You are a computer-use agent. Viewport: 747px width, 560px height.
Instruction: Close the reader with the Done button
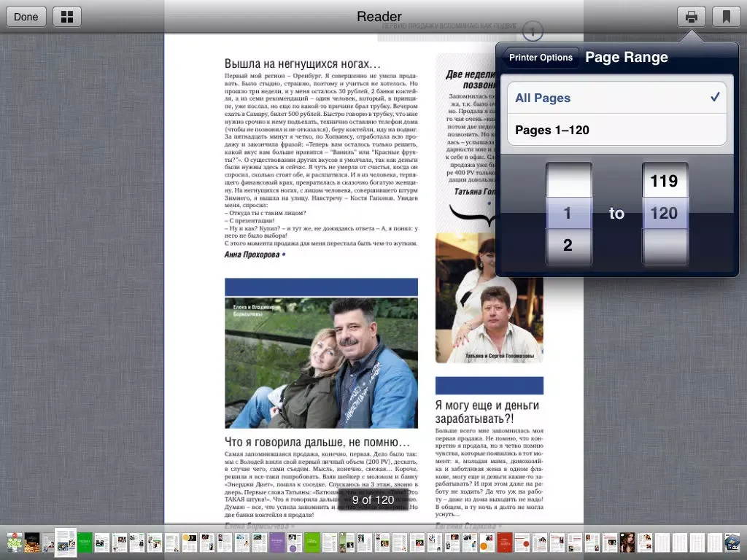(26, 17)
